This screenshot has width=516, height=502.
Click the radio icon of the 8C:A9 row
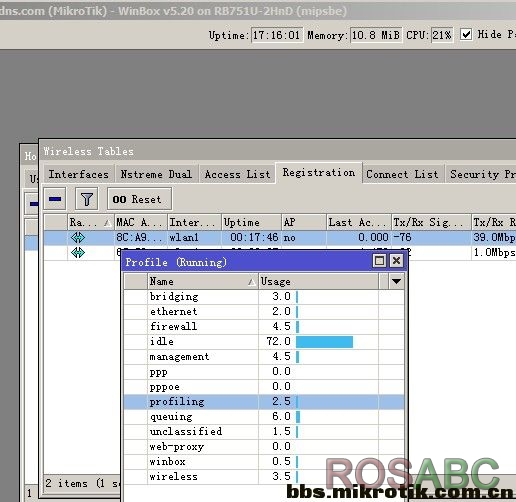click(78, 238)
